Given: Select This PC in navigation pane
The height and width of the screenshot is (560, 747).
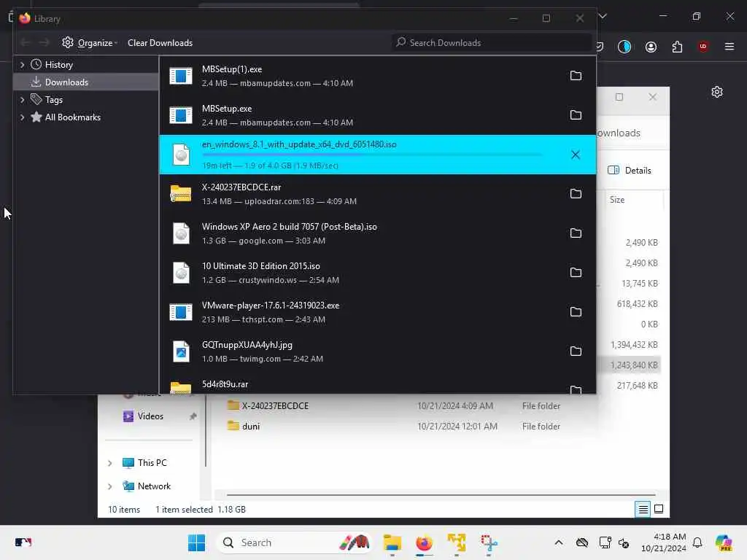Looking at the screenshot, I should coord(145,463).
